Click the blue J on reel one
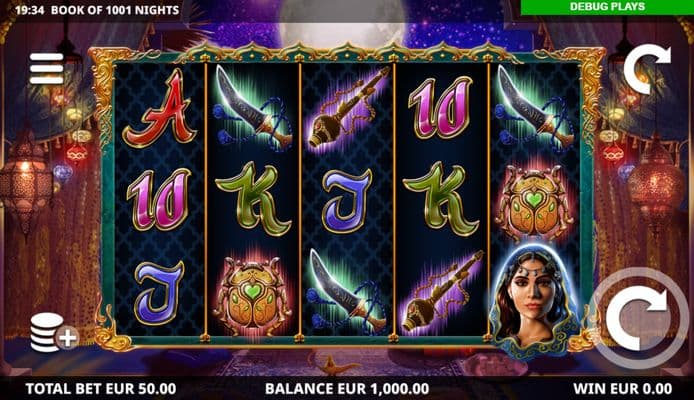 pyautogui.click(x=159, y=292)
